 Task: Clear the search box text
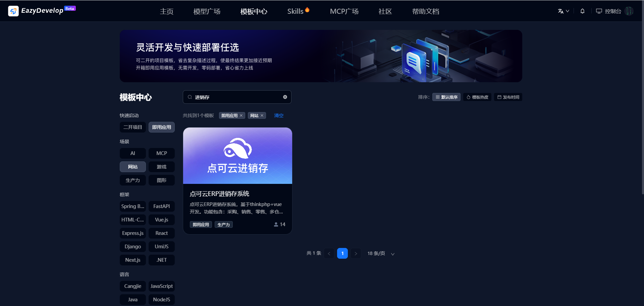285,97
